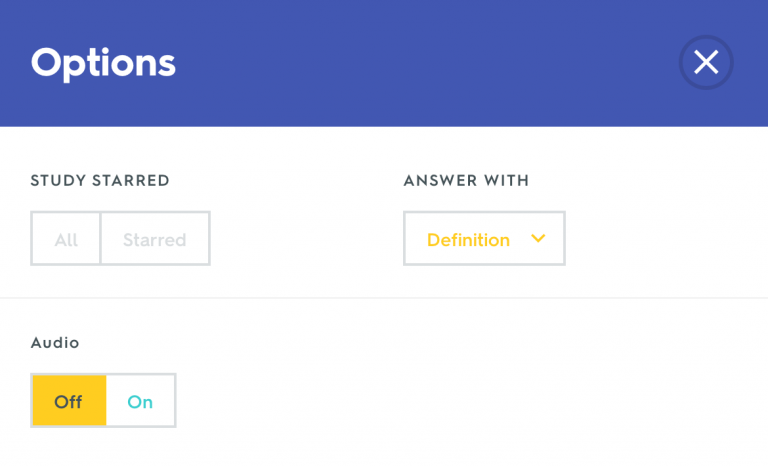Click the circular X icon in the header
Screen dimensions: 768x466
coord(706,62)
